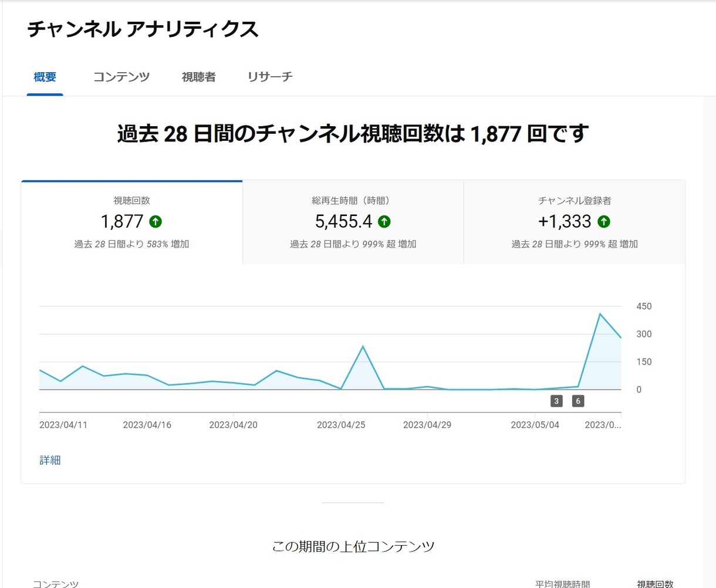Click the 5,455.4 watch time value

[344, 221]
